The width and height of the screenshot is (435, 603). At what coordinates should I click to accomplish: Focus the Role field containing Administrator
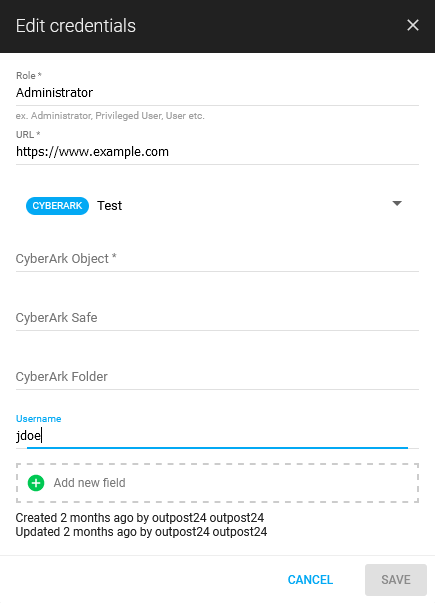coord(217,93)
